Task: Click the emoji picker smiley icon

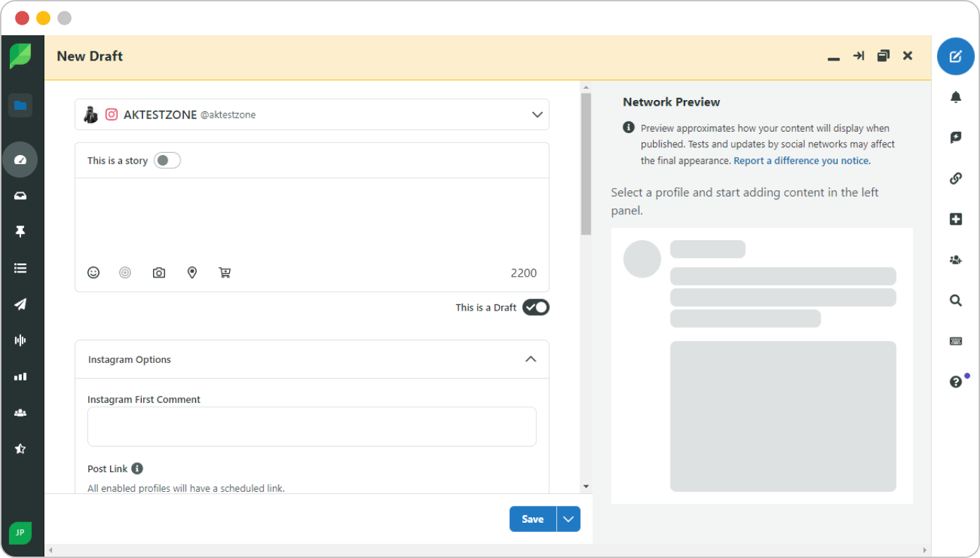Action: (x=93, y=273)
